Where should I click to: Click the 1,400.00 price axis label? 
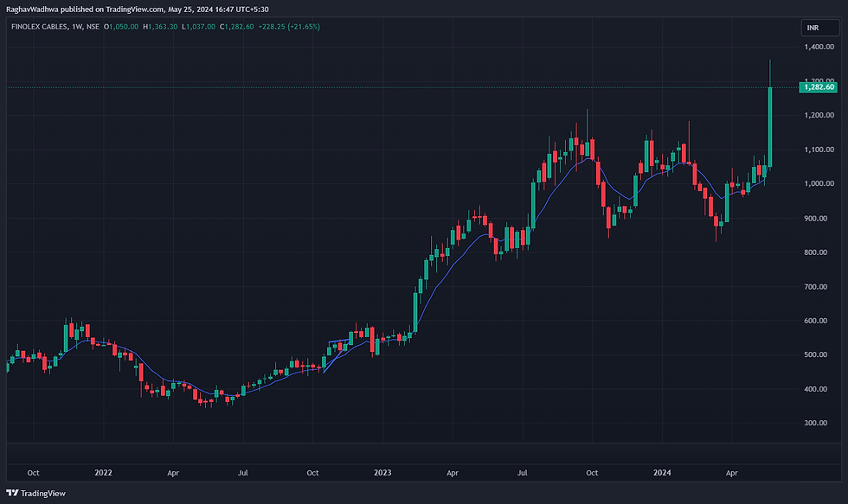tap(819, 47)
